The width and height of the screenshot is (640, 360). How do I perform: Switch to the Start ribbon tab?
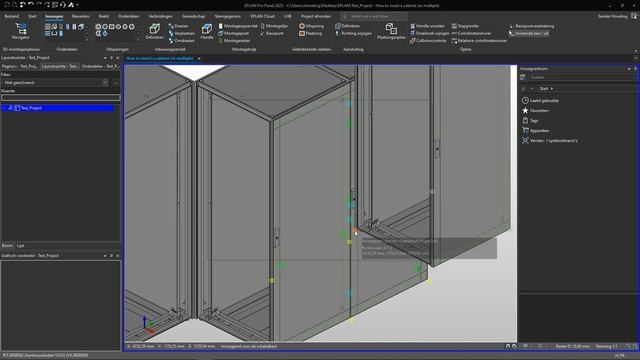(32, 16)
